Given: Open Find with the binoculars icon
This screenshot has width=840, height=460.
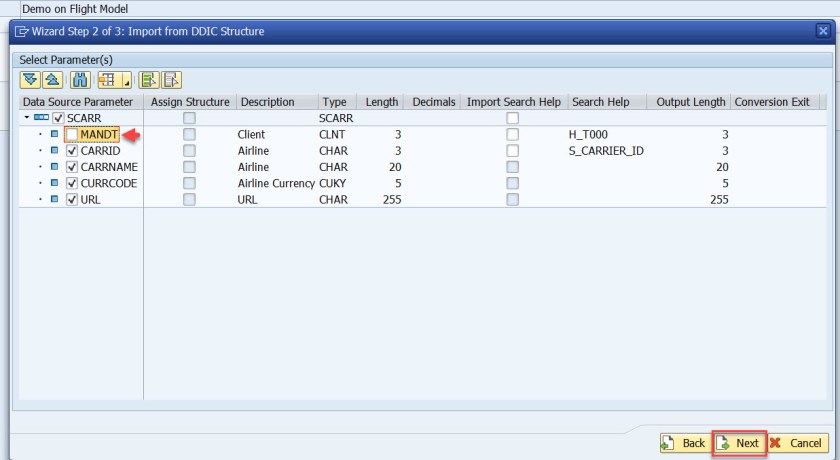Looking at the screenshot, I should click(x=80, y=80).
